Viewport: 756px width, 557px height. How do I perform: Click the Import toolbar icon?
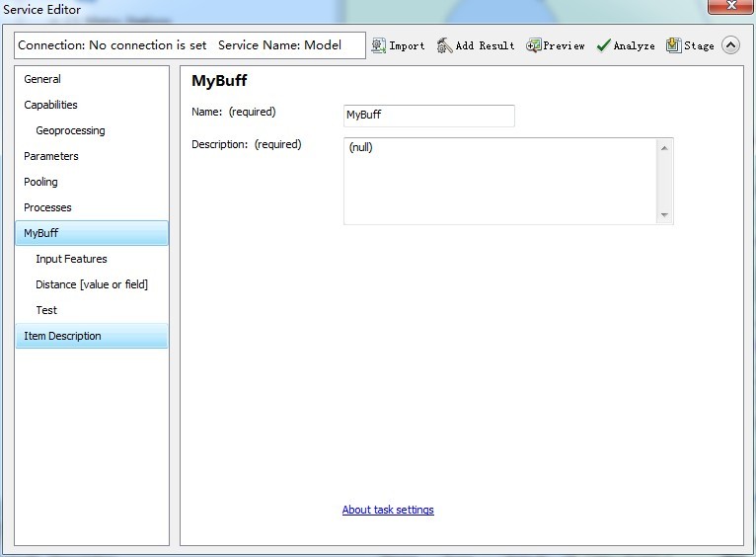coord(379,45)
